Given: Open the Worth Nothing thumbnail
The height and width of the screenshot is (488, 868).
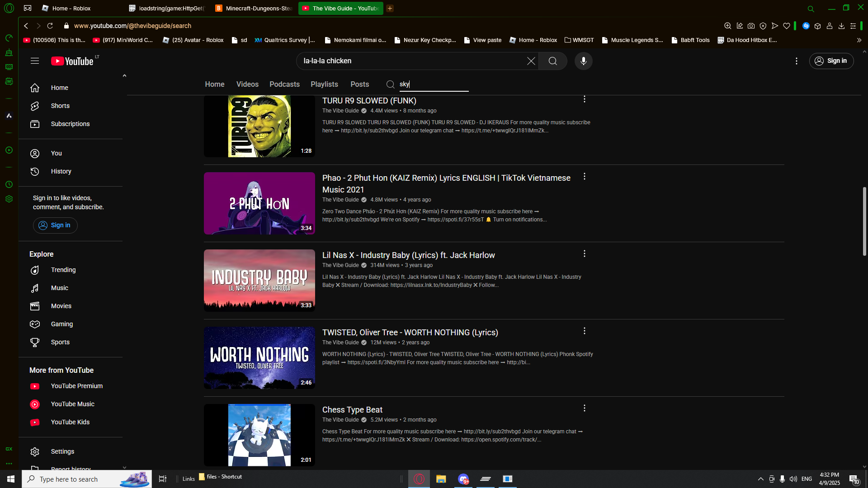Looking at the screenshot, I should coord(259,358).
